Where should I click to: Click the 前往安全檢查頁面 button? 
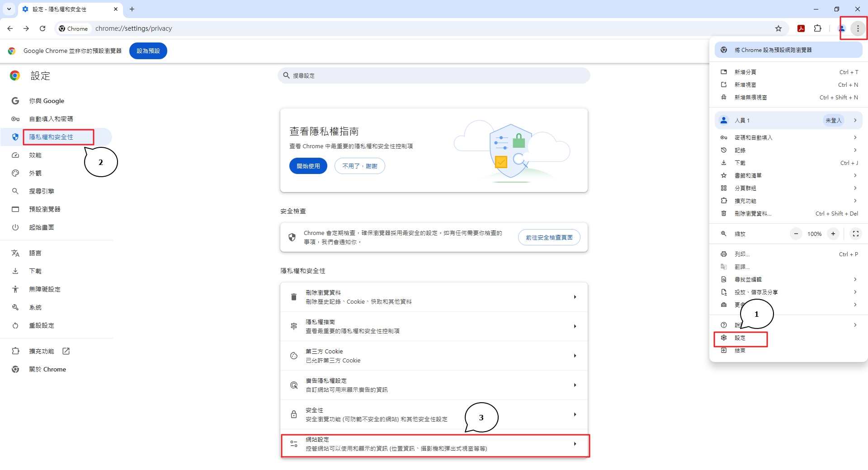coord(549,237)
